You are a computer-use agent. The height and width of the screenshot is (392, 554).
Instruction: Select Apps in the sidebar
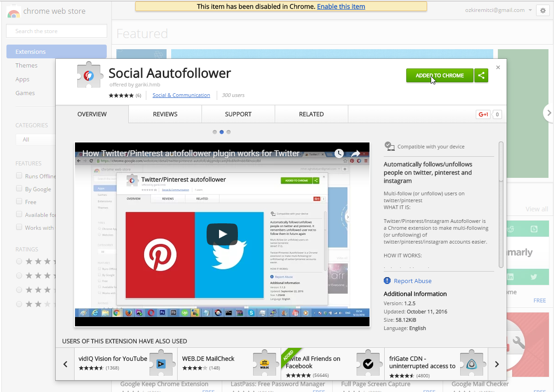point(23,79)
